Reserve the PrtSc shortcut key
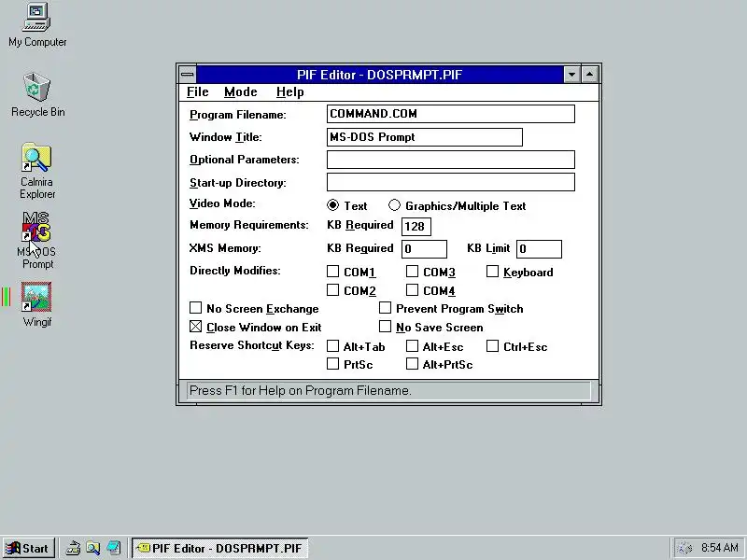 pyautogui.click(x=333, y=364)
